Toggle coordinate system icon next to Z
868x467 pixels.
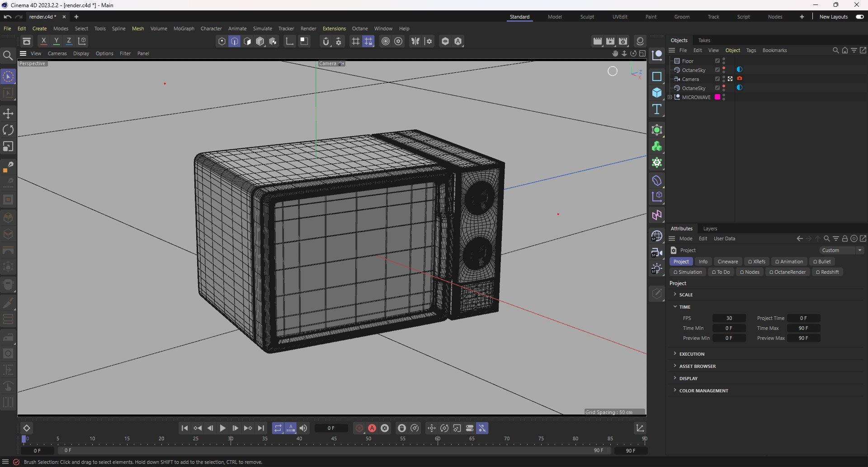pyautogui.click(x=82, y=41)
